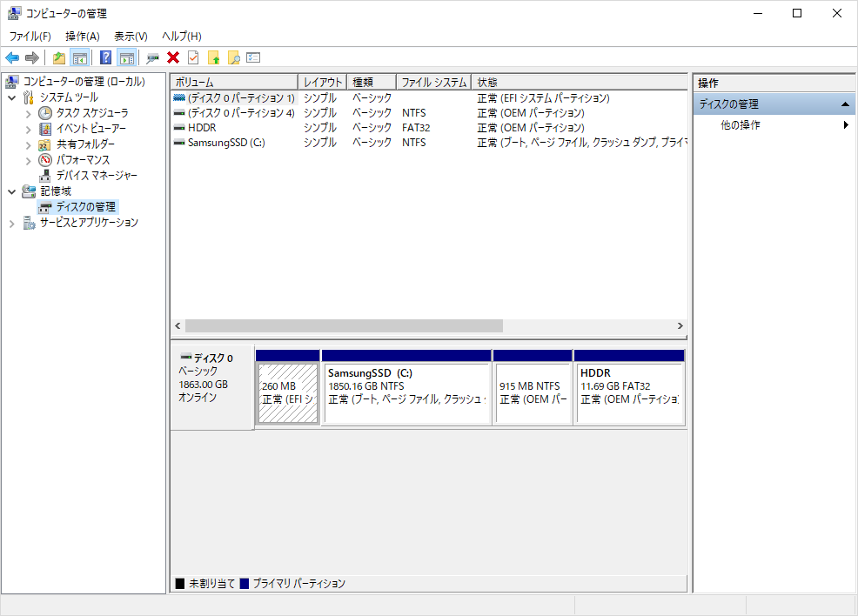The image size is (858, 616).
Task: Select the HDDR volume row in list
Action: [x=429, y=128]
